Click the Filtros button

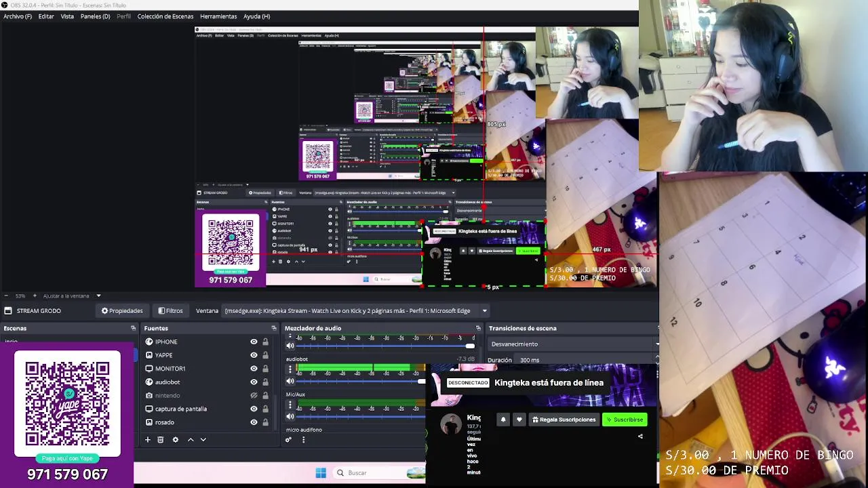(x=170, y=310)
